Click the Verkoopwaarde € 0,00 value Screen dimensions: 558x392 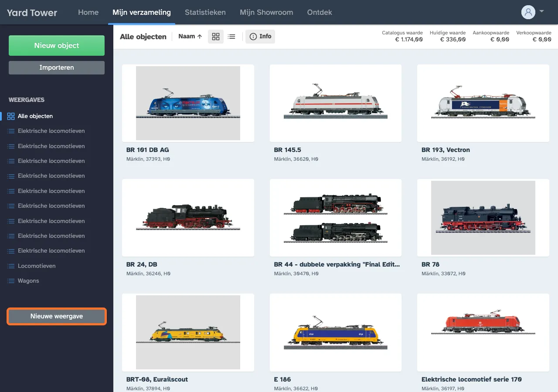pos(534,36)
